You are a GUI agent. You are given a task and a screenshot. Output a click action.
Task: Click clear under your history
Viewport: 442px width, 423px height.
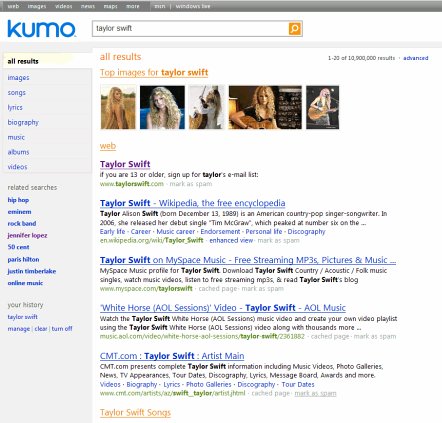pyautogui.click(x=41, y=329)
